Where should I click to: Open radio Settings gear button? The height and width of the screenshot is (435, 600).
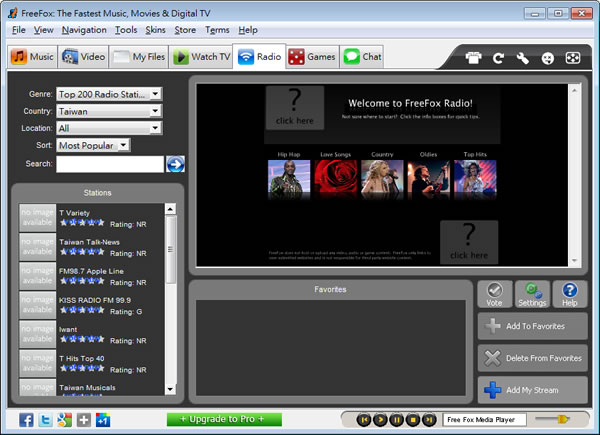[x=532, y=294]
